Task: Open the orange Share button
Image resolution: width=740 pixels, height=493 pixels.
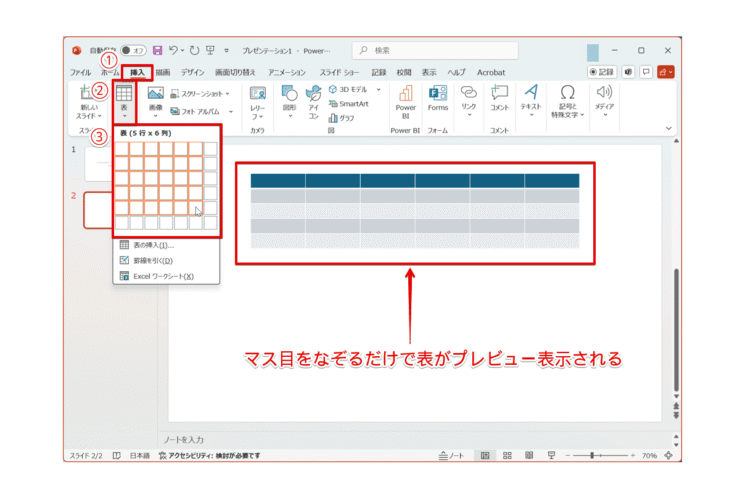Action: [665, 72]
